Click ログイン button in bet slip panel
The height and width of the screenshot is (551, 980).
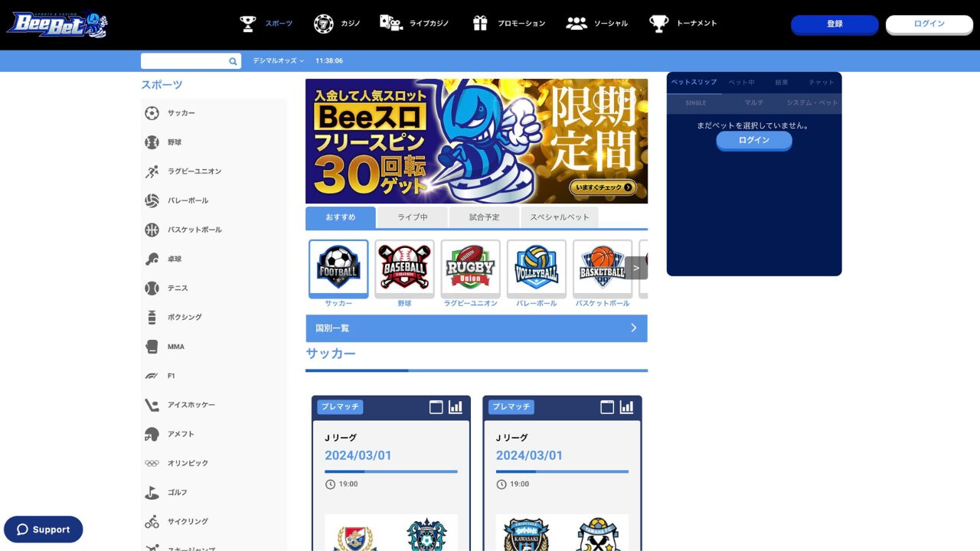coord(754,141)
